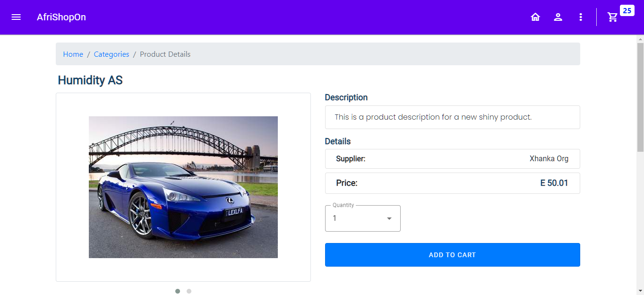Open the three-dot more options menu
Screen dimensions: 644x295
581,17
